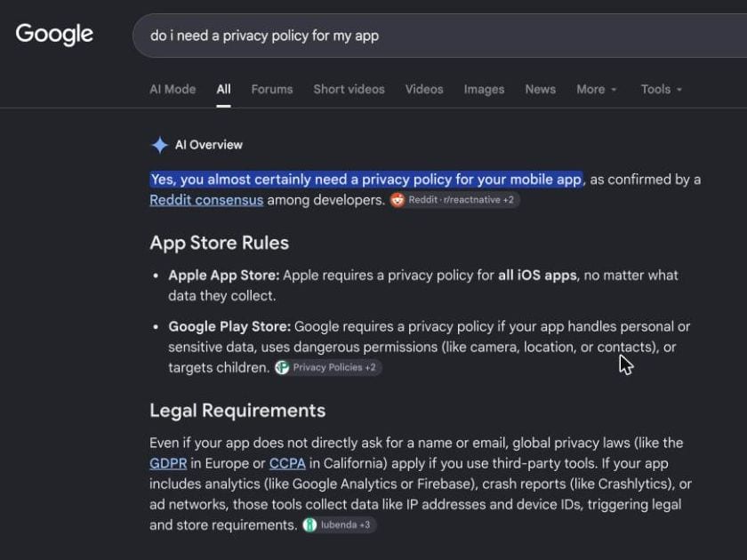Follow the Reddit consensus link
Screen dimensions: 747x560
click(206, 200)
